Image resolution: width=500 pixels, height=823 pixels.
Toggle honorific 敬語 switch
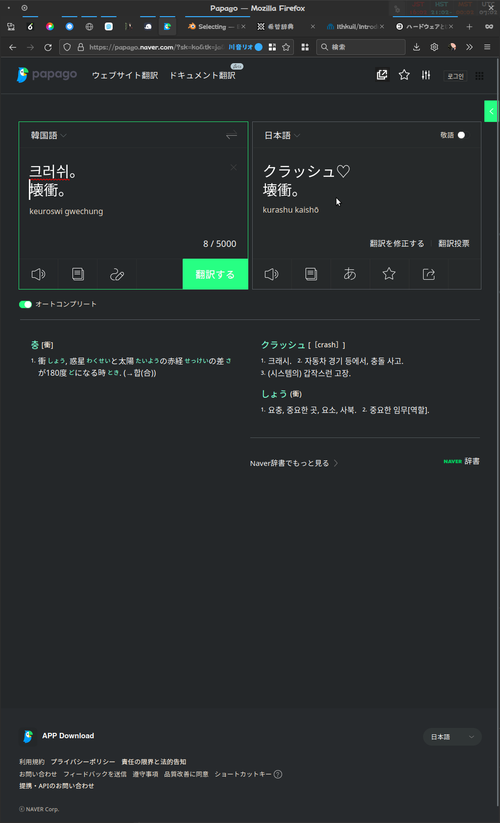[461, 135]
